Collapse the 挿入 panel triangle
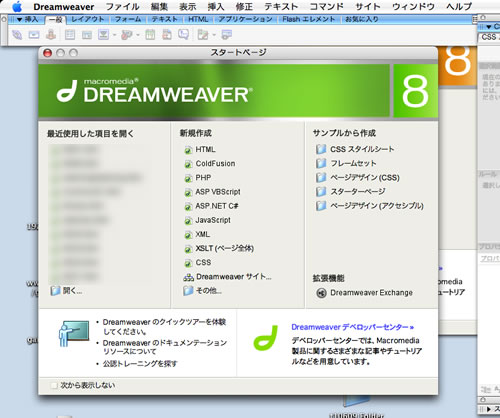 pyautogui.click(x=19, y=20)
